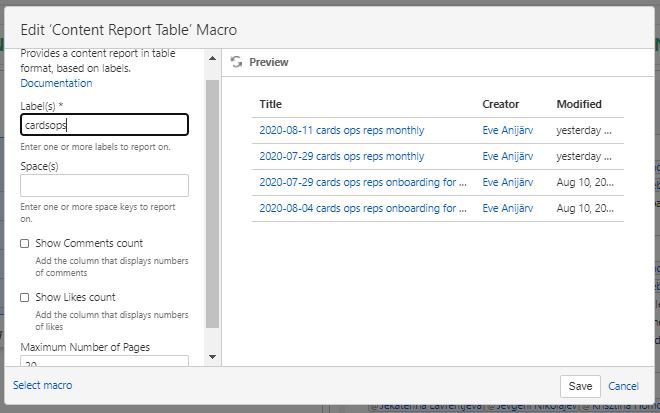Click the Maximum Number of Pages field
Viewport: 660px width, 413px height.
(104, 361)
